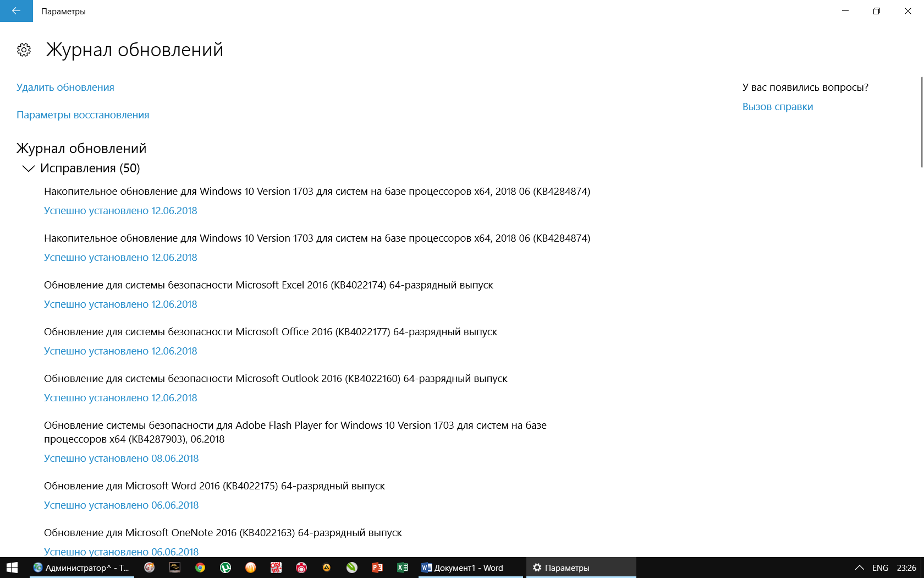The height and width of the screenshot is (578, 924).
Task: Close the Параметры window
Action: point(908,11)
